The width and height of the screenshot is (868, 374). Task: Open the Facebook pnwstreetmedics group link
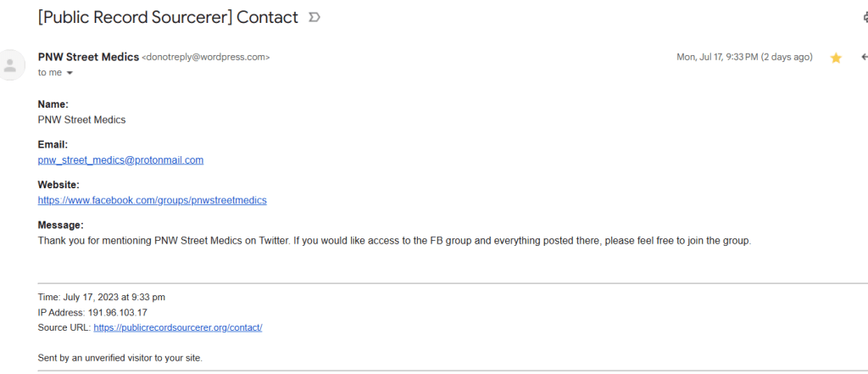tap(153, 200)
